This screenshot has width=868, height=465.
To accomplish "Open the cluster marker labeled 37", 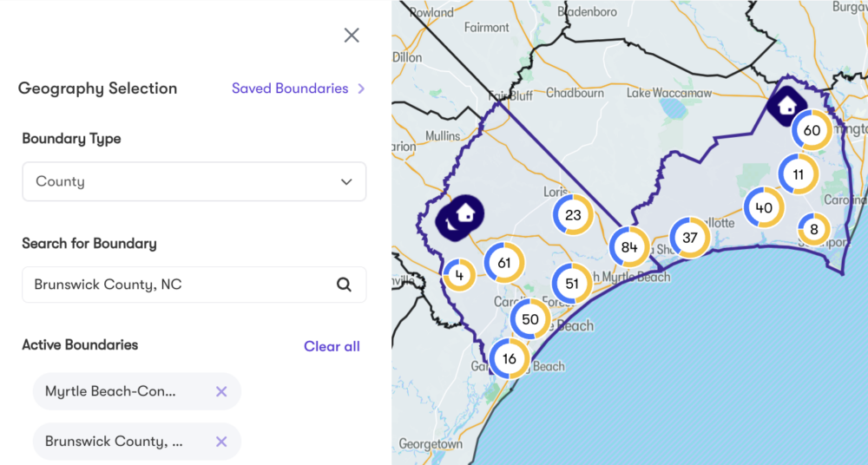I will (690, 238).
